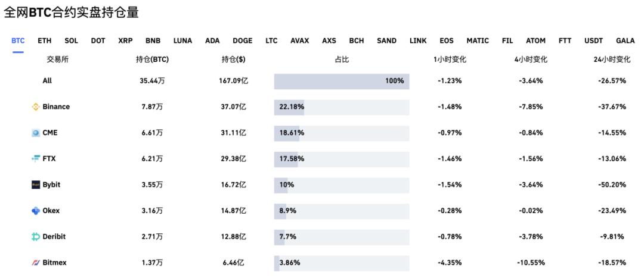Click the CME exchange logo icon
This screenshot has width=644, height=278.
[x=36, y=133]
